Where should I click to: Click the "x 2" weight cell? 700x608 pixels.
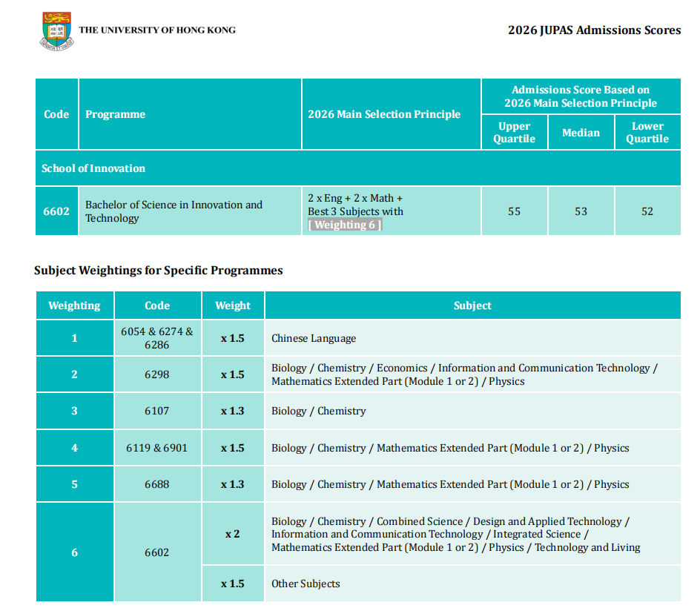[x=233, y=534]
